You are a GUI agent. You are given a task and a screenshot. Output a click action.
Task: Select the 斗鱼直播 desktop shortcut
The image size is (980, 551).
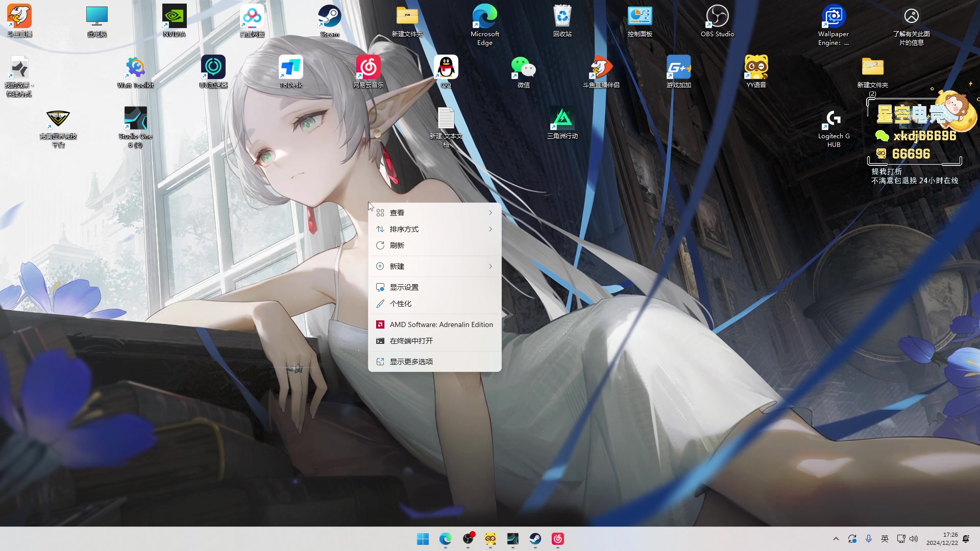(19, 21)
